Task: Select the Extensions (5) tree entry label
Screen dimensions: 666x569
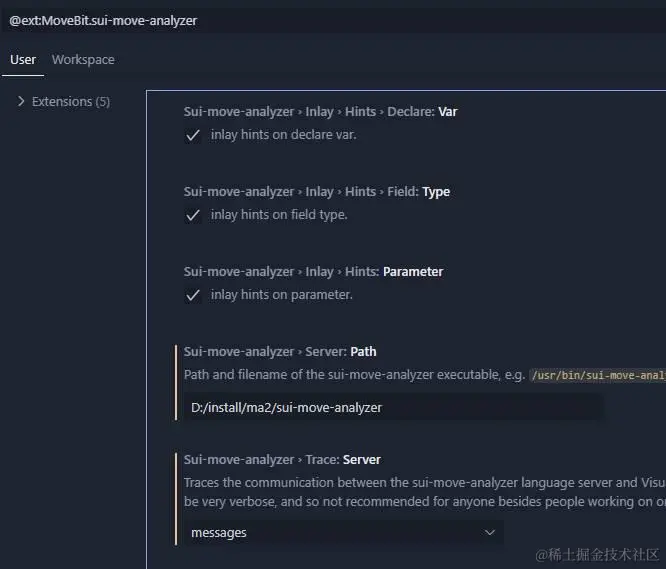Action: click(71, 102)
